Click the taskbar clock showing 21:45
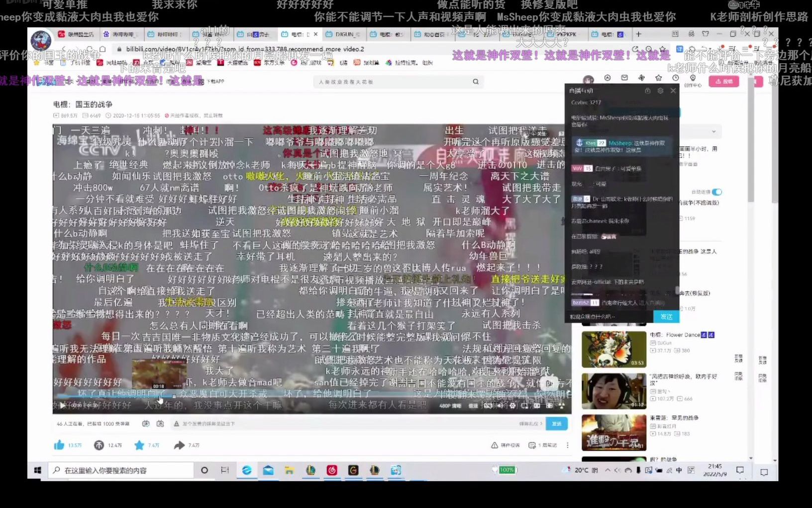This screenshot has height=508, width=812. (715, 470)
